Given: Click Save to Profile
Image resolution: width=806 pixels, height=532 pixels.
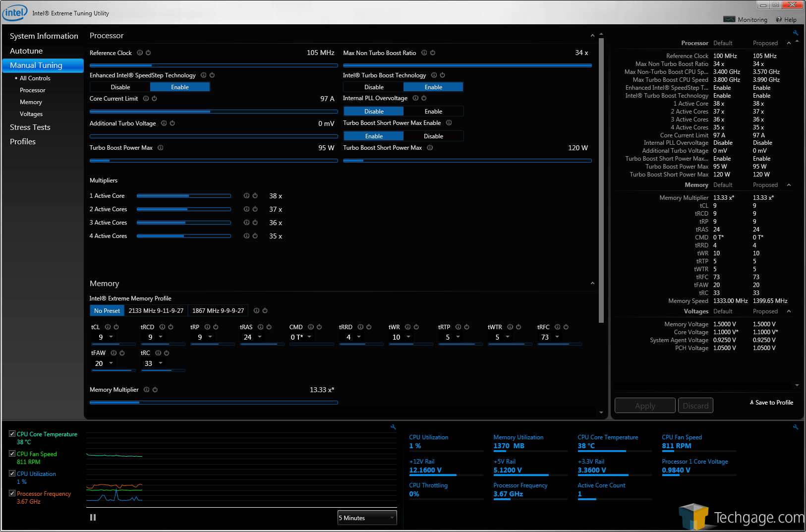Looking at the screenshot, I should (x=771, y=403).
